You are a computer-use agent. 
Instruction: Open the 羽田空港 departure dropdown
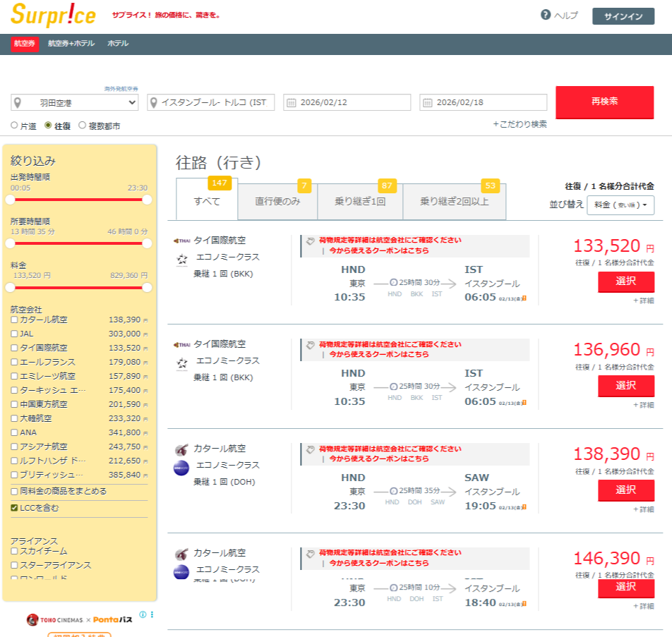click(x=75, y=103)
